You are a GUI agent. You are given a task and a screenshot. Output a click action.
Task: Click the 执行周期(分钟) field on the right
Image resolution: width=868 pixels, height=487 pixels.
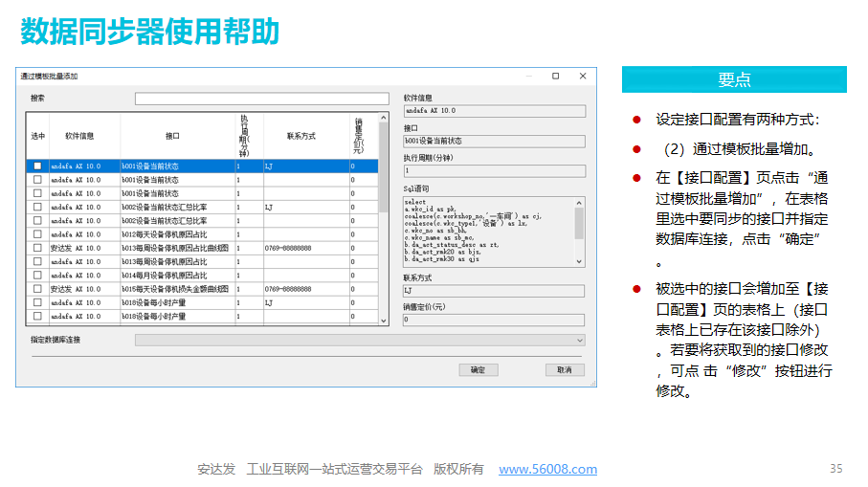tap(493, 171)
